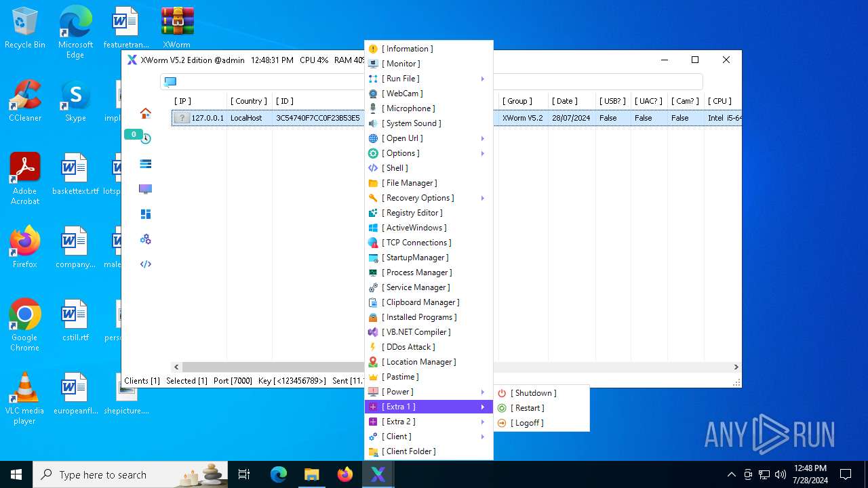This screenshot has height=488, width=868.
Task: Click the Microphone icon in menu
Action: tap(373, 108)
